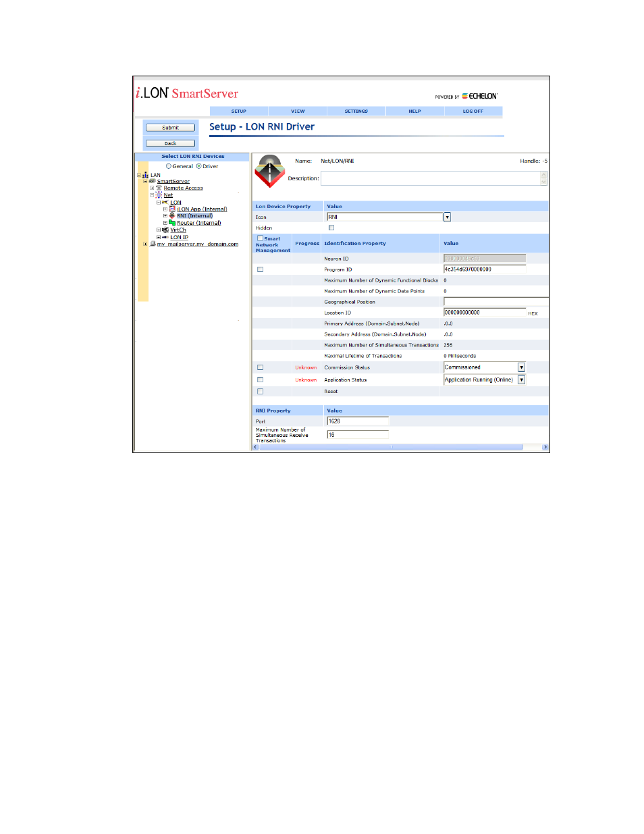The height and width of the screenshot is (834, 644).
Task: Click the VirtCh channel icon
Action: (165, 230)
